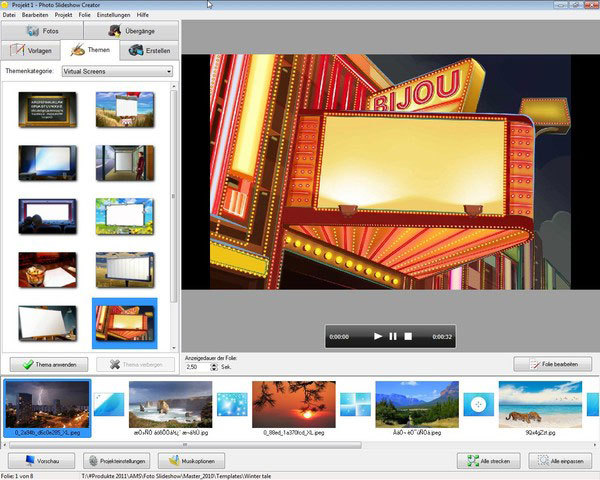Pause the slideshow preview

393,336
